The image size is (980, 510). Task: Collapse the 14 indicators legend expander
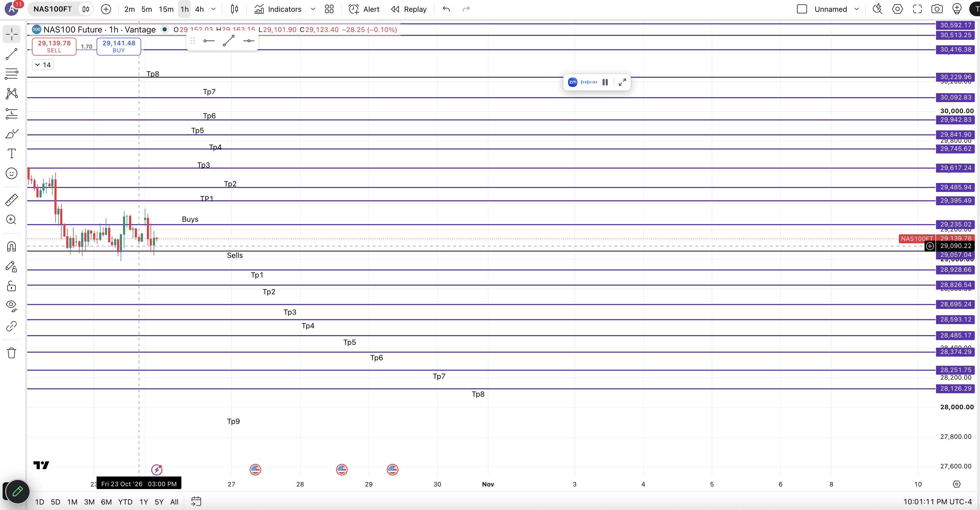[x=43, y=65]
